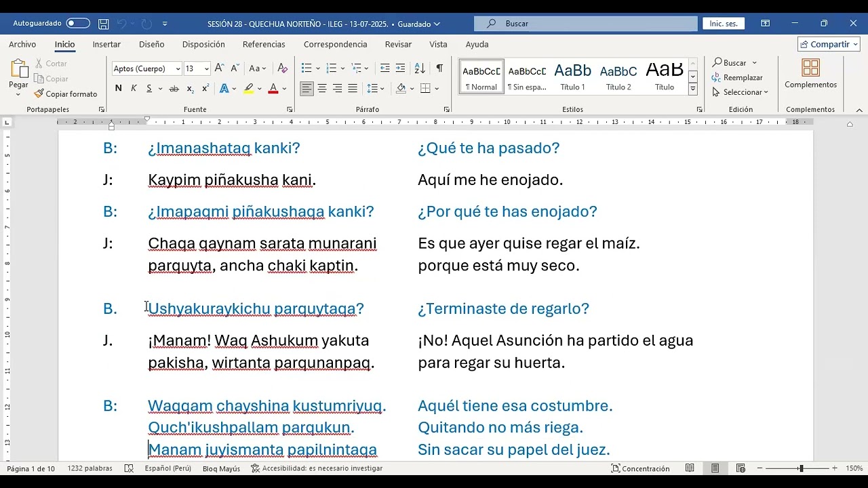Viewport: 868px width, 488px height.
Task: Open line spacing options
Action: [374, 88]
